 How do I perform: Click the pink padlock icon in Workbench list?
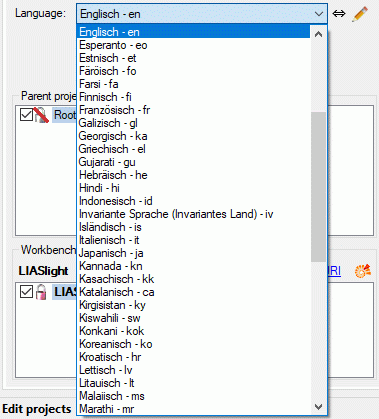(41, 292)
